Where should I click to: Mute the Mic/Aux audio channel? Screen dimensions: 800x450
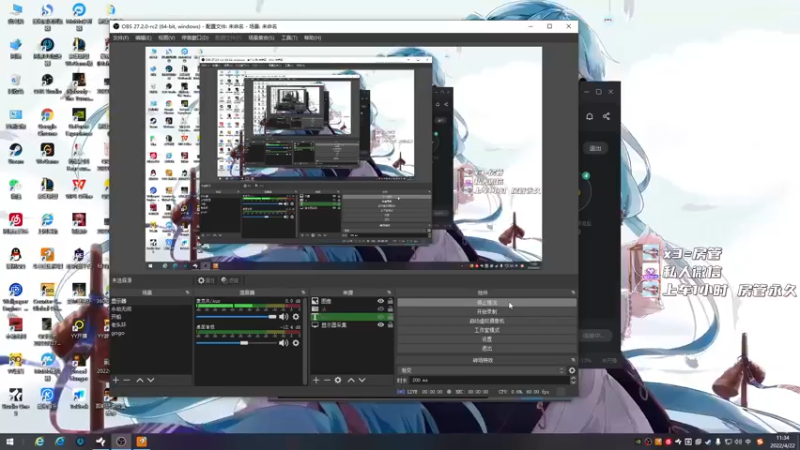point(284,317)
